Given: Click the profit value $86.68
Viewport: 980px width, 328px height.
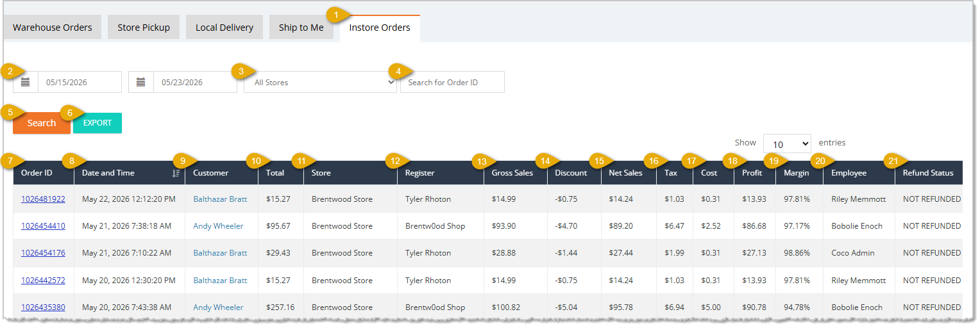Looking at the screenshot, I should [754, 226].
